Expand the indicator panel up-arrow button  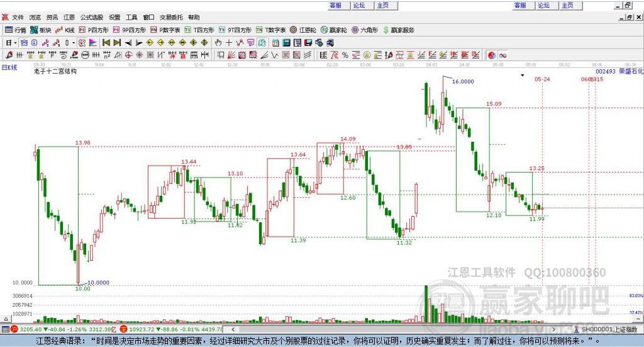(x=6, y=319)
